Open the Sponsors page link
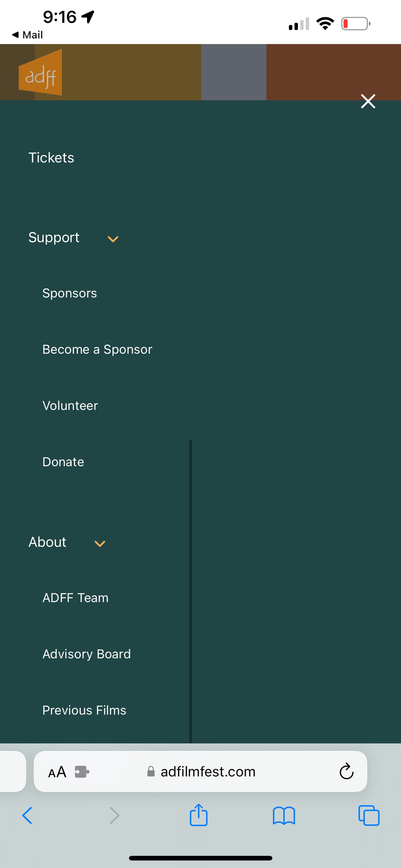 [x=70, y=293]
